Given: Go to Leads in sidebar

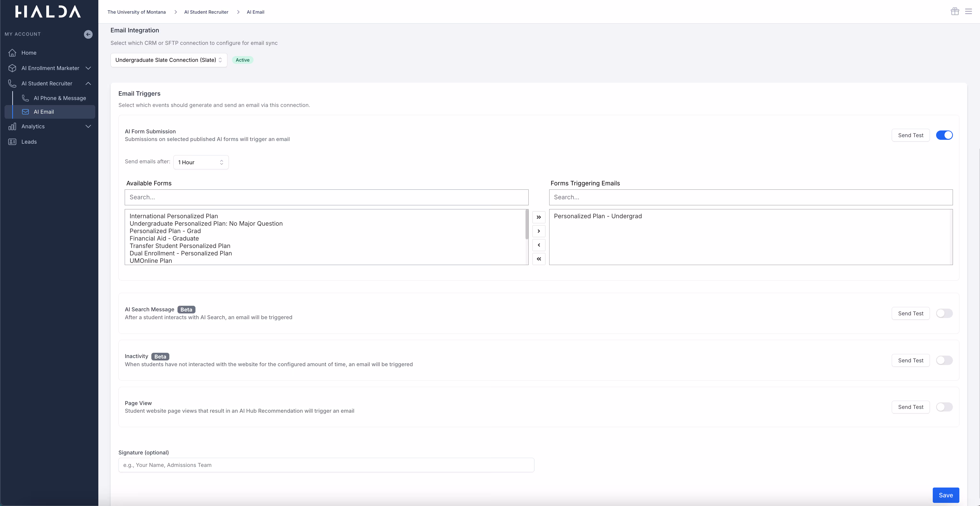Looking at the screenshot, I should tap(29, 141).
